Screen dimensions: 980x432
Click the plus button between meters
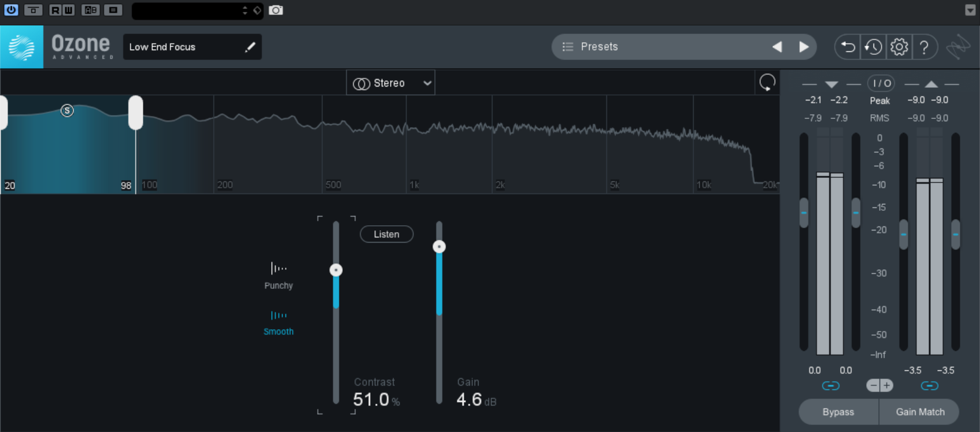887,385
